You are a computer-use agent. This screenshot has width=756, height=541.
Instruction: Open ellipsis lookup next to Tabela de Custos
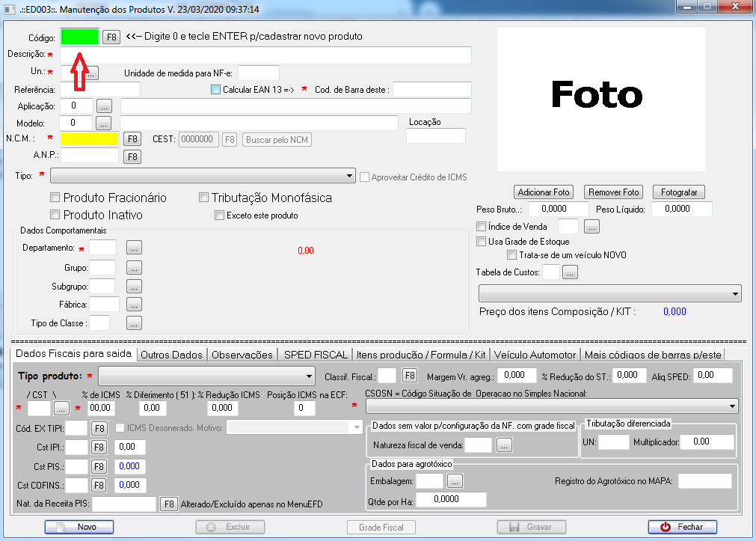click(570, 273)
